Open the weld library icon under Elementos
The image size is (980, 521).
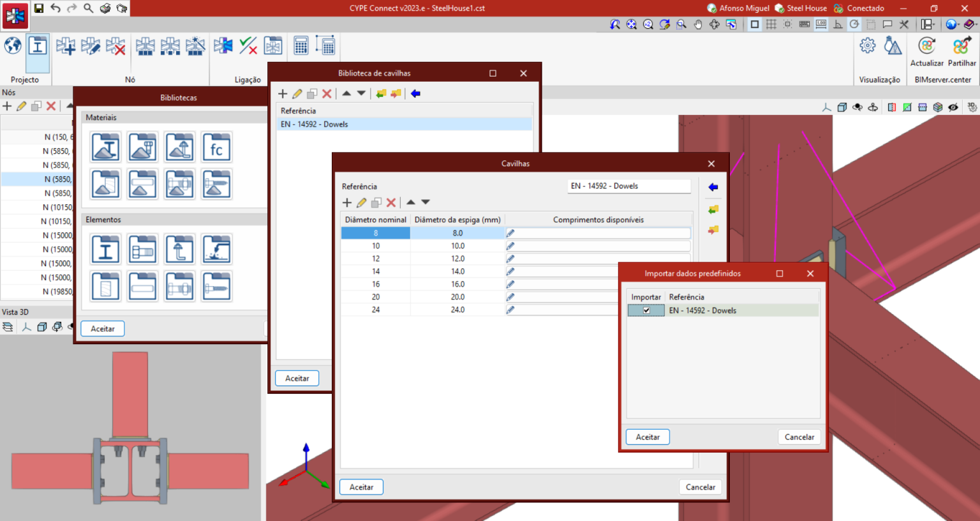click(216, 249)
